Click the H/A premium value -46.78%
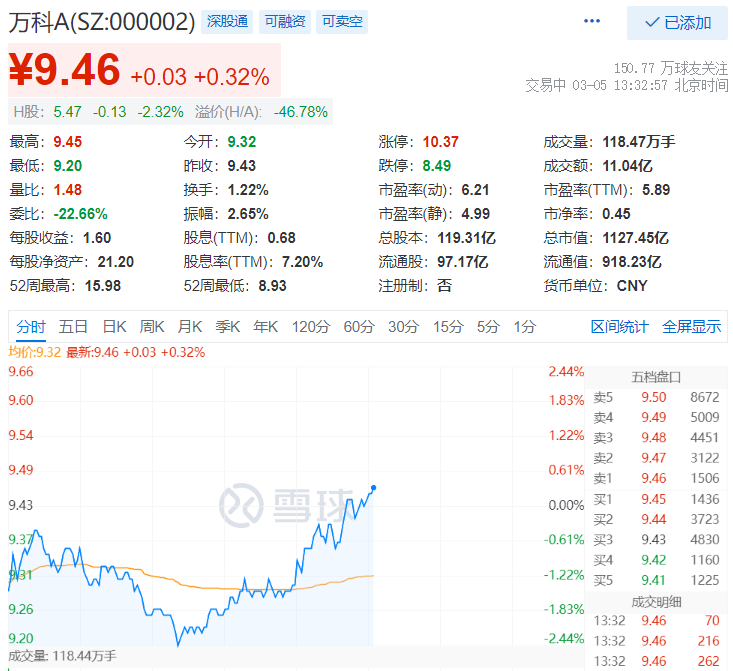The width and height of the screenshot is (733, 671). click(x=301, y=112)
